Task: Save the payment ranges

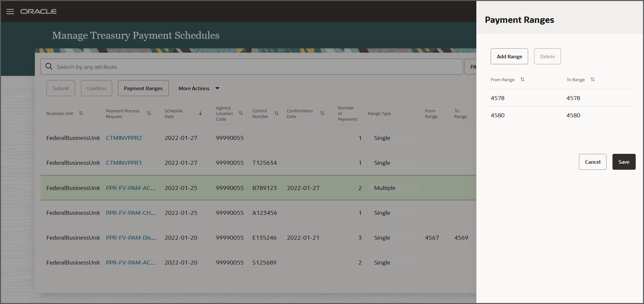Action: pyautogui.click(x=624, y=162)
